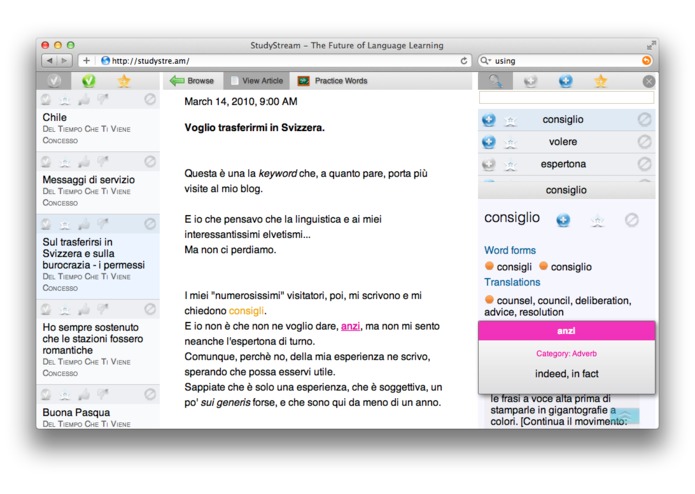This screenshot has width=695, height=494.
Task: Select the grey plus words filter
Action: (531, 81)
